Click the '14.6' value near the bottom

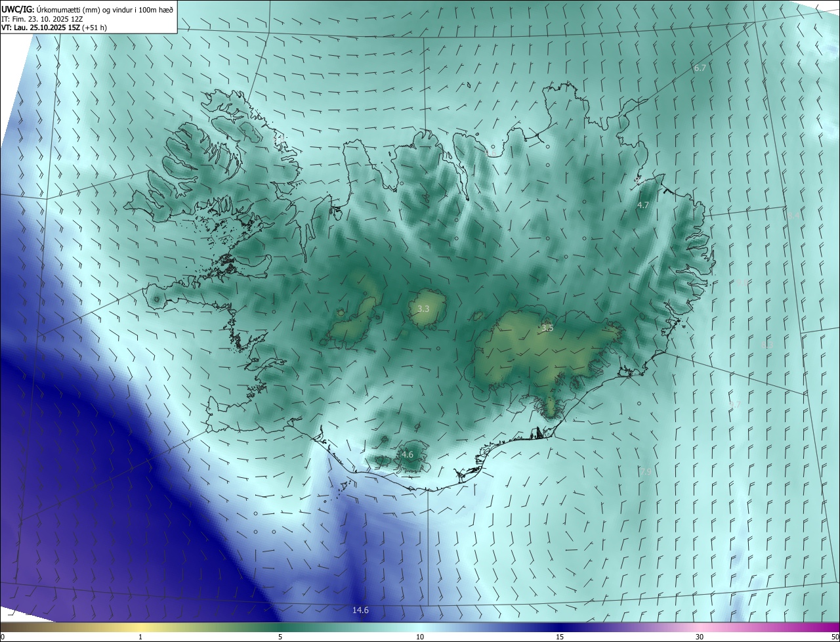(x=360, y=610)
